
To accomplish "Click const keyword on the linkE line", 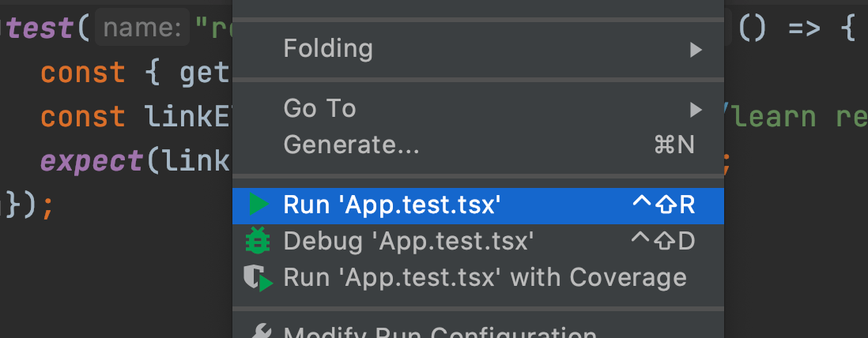I will click(82, 117).
